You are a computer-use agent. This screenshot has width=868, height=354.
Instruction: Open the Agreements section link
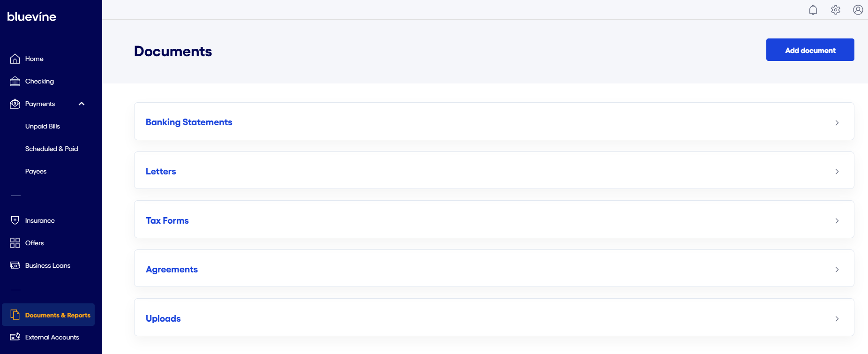[x=172, y=270]
